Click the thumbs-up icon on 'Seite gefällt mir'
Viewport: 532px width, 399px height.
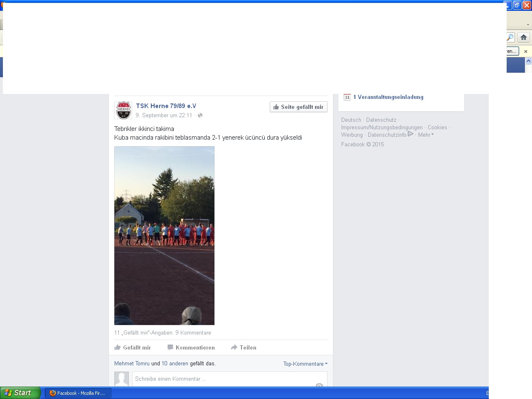276,107
